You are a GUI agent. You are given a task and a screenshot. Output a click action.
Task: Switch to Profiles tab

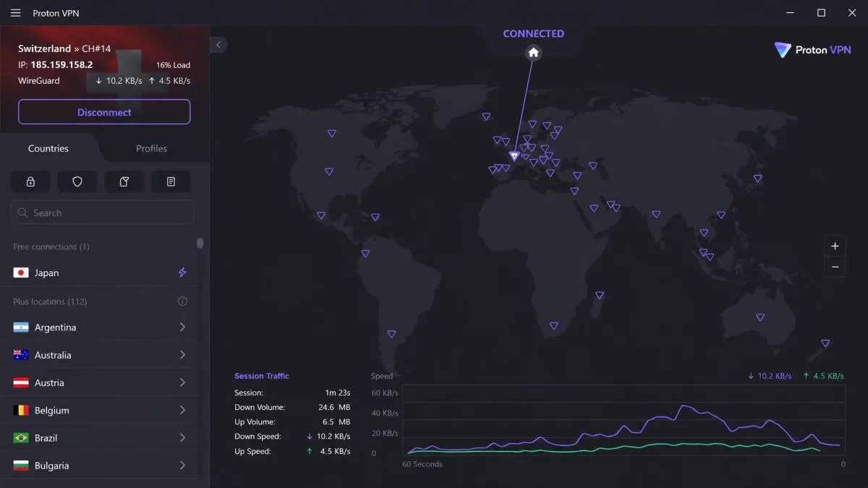pyautogui.click(x=152, y=148)
